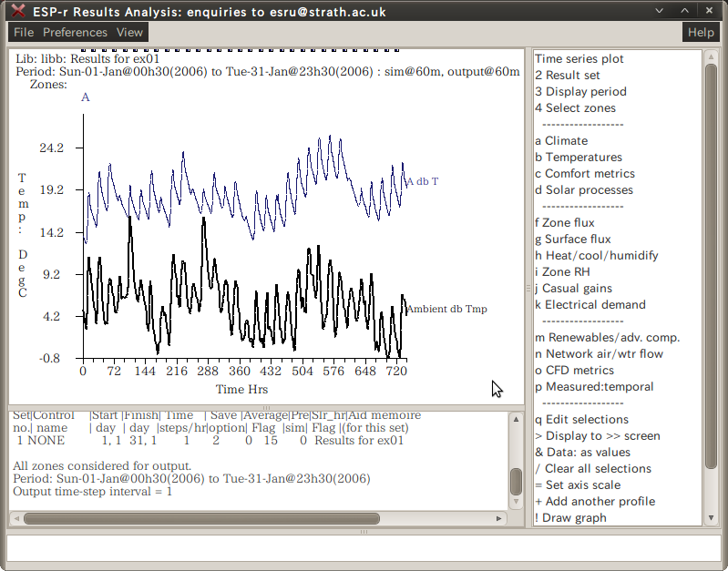Open the View menu
This screenshot has height=571, width=728.
(129, 32)
